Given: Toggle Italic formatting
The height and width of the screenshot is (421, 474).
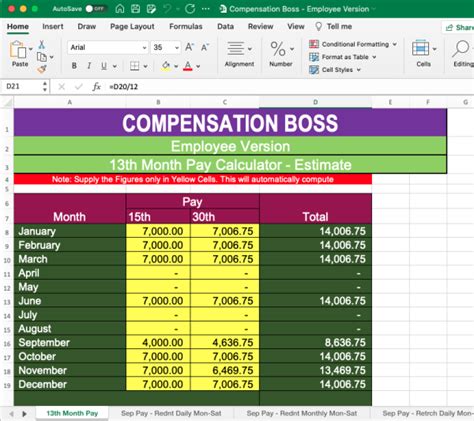Looking at the screenshot, I should coord(89,66).
